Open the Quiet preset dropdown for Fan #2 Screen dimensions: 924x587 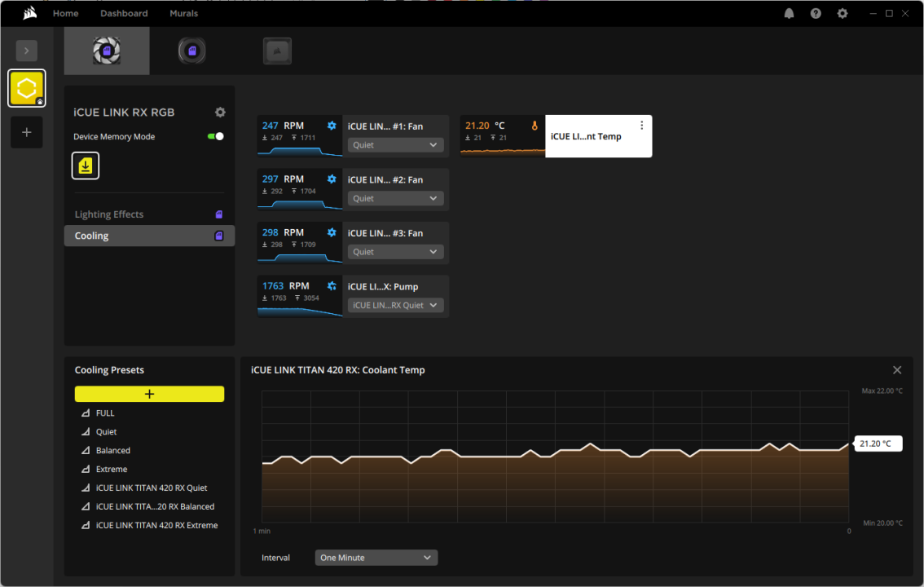coord(395,198)
